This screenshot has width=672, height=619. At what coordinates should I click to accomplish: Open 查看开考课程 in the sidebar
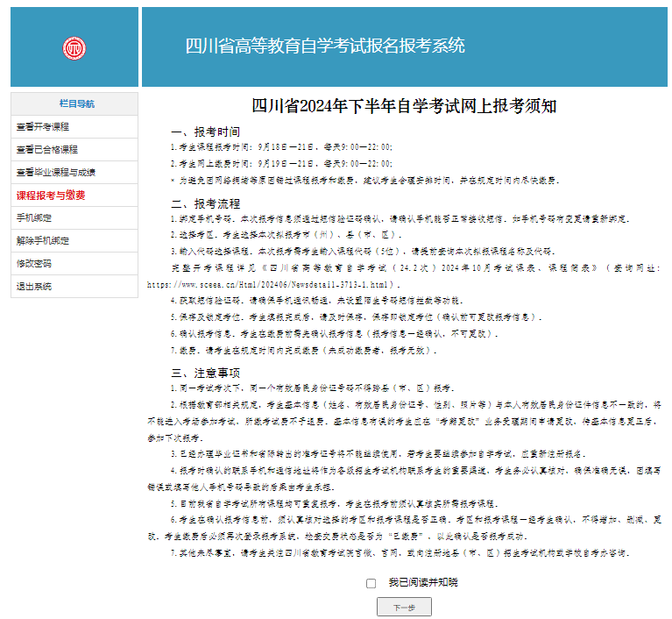click(x=42, y=127)
